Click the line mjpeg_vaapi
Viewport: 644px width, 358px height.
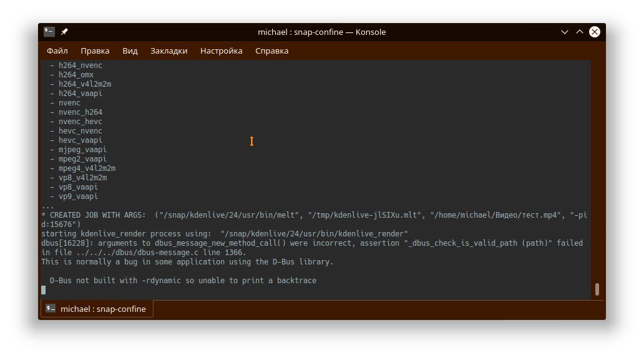[82, 150]
